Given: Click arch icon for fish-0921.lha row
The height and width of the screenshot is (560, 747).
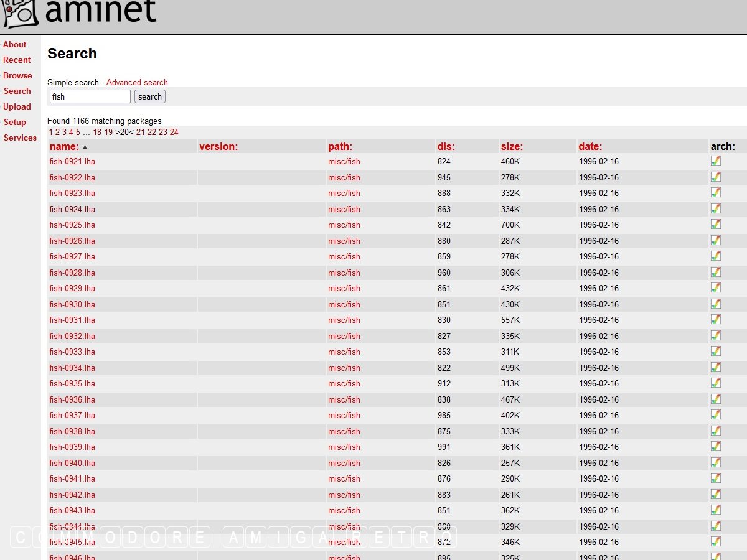Looking at the screenshot, I should (716, 161).
